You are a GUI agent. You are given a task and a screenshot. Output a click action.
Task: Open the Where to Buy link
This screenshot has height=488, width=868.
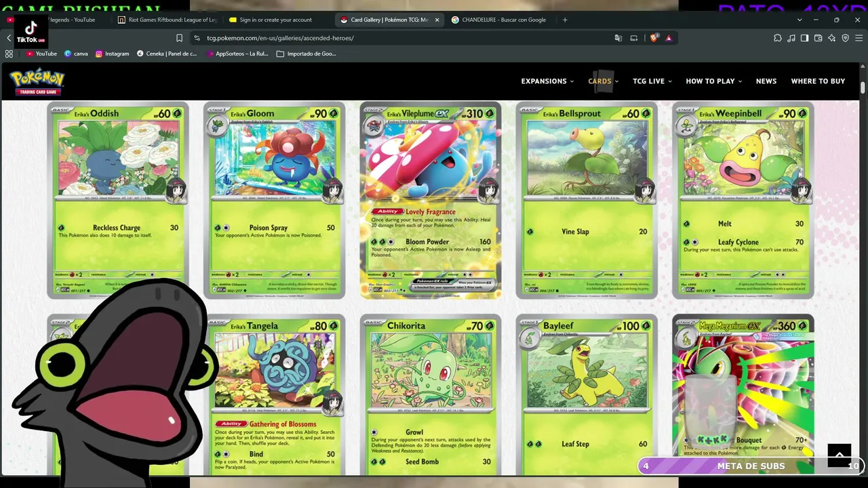tap(818, 81)
